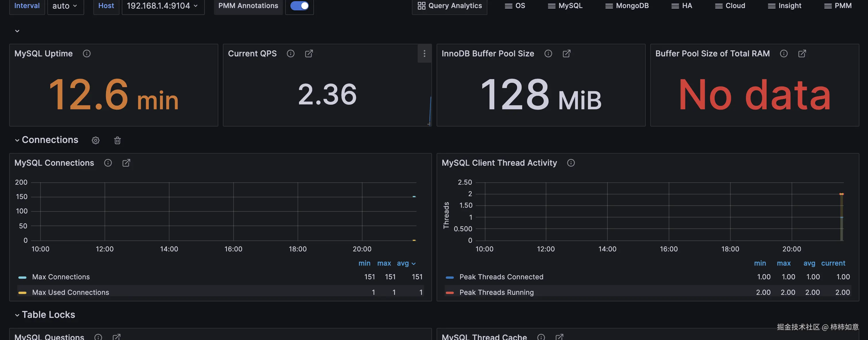This screenshot has height=340, width=868.
Task: Open the MySQL dashboards menu
Action: [565, 6]
